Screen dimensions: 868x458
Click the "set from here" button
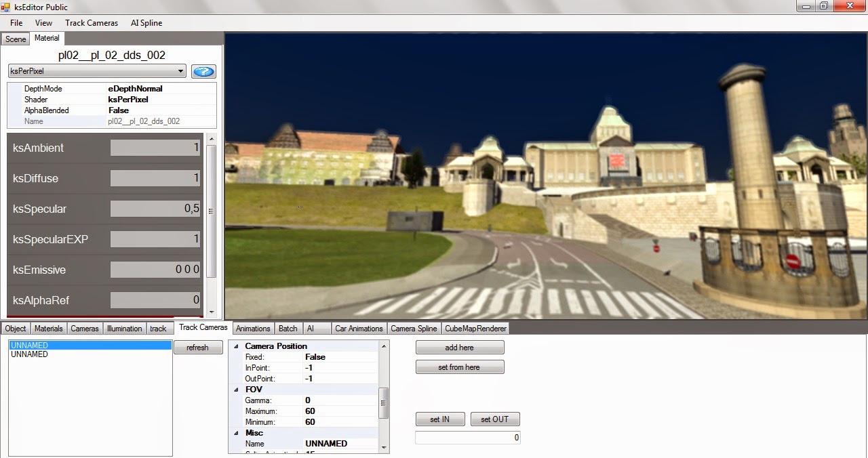459,367
